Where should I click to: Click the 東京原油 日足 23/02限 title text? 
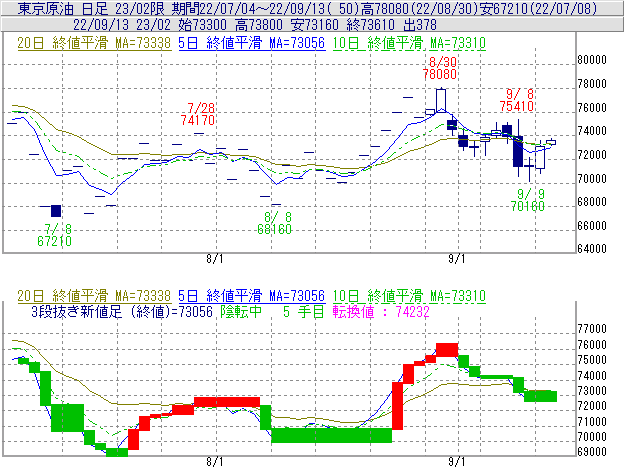(x=91, y=8)
